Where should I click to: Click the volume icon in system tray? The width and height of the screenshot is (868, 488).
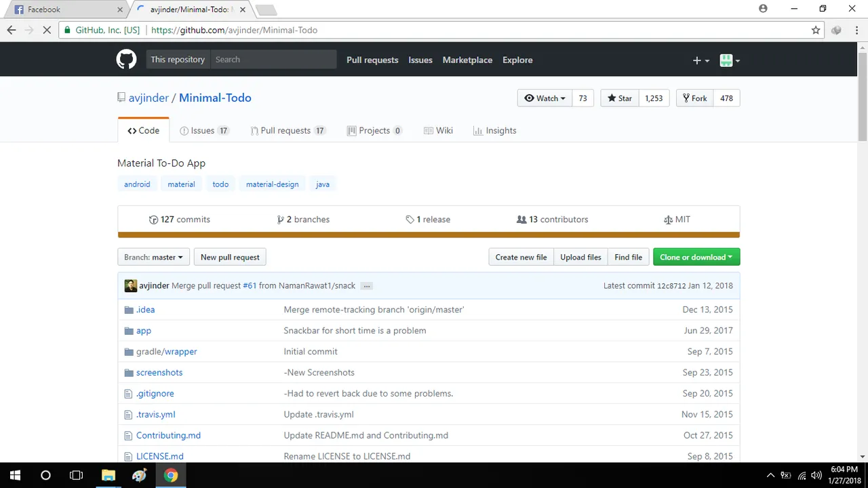click(816, 475)
